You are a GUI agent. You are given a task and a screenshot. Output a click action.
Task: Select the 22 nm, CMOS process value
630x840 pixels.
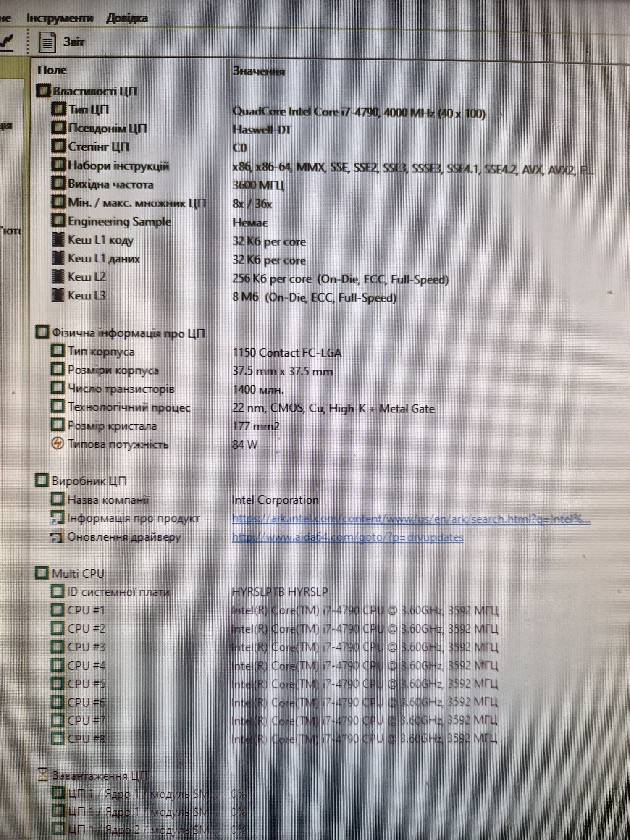(x=333, y=408)
